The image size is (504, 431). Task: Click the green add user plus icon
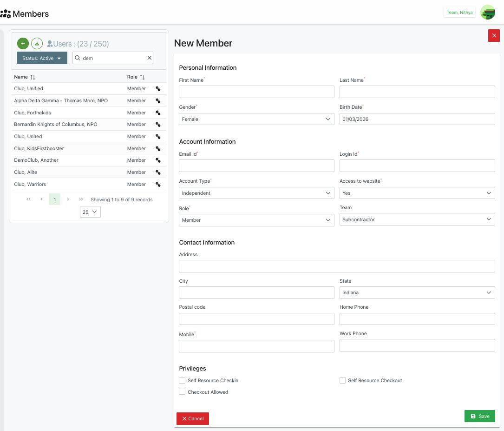(23, 44)
